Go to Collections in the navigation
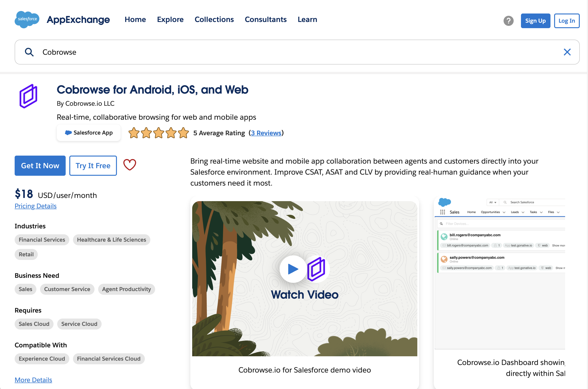Image resolution: width=588 pixels, height=389 pixels. (x=214, y=19)
